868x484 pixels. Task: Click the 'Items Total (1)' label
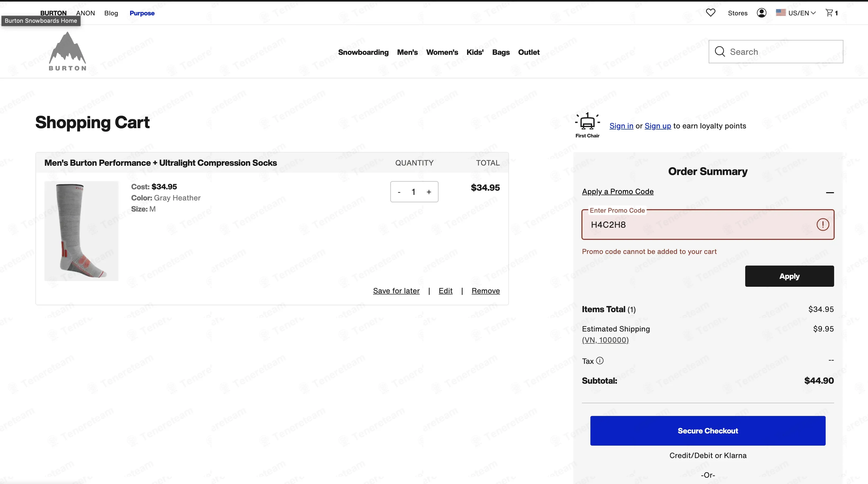pos(609,310)
